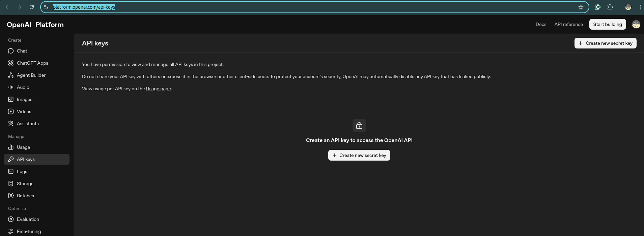This screenshot has height=236, width=644.
Task: Open the Chrome three-dot menu
Action: coord(640,7)
